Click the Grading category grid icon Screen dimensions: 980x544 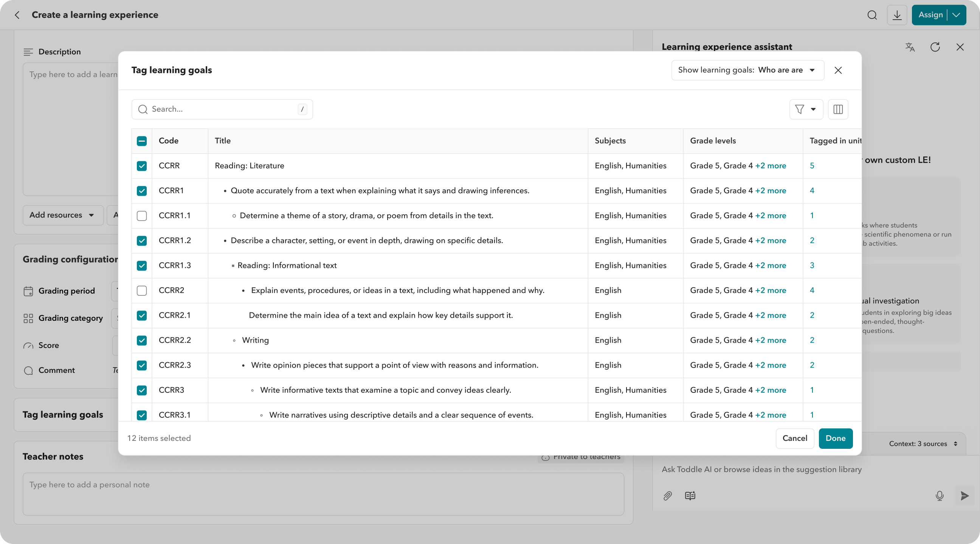[28, 318]
